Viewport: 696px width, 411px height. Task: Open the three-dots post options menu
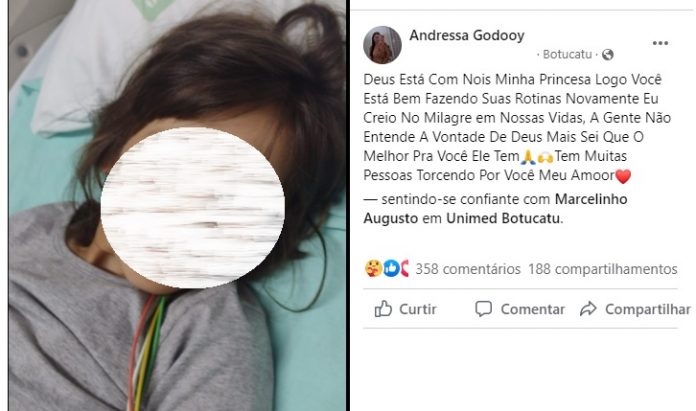pyautogui.click(x=660, y=43)
